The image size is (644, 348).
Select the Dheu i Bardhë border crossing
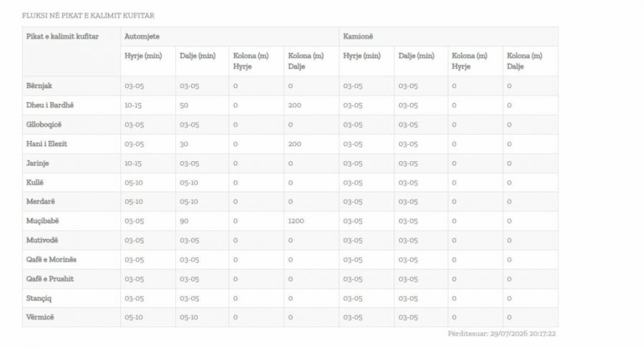point(49,105)
